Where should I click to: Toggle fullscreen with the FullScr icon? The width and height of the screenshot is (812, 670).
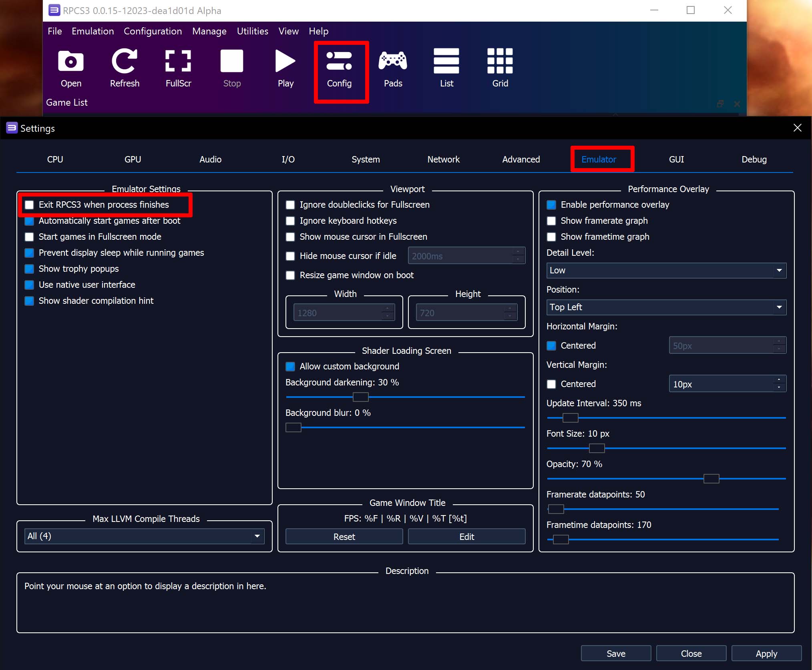(178, 61)
